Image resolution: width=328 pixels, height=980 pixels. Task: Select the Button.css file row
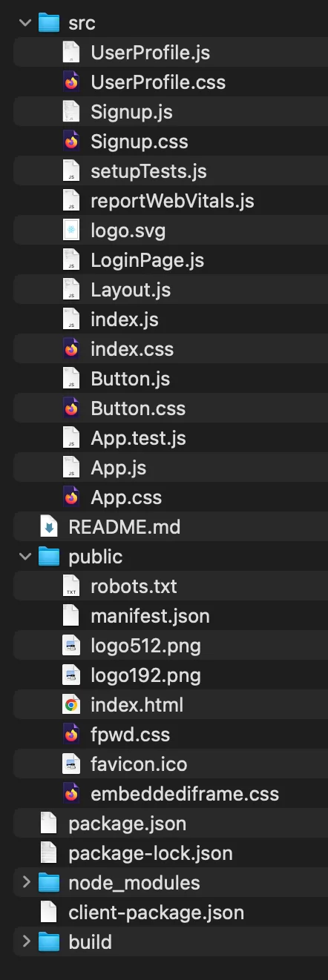[170, 408]
